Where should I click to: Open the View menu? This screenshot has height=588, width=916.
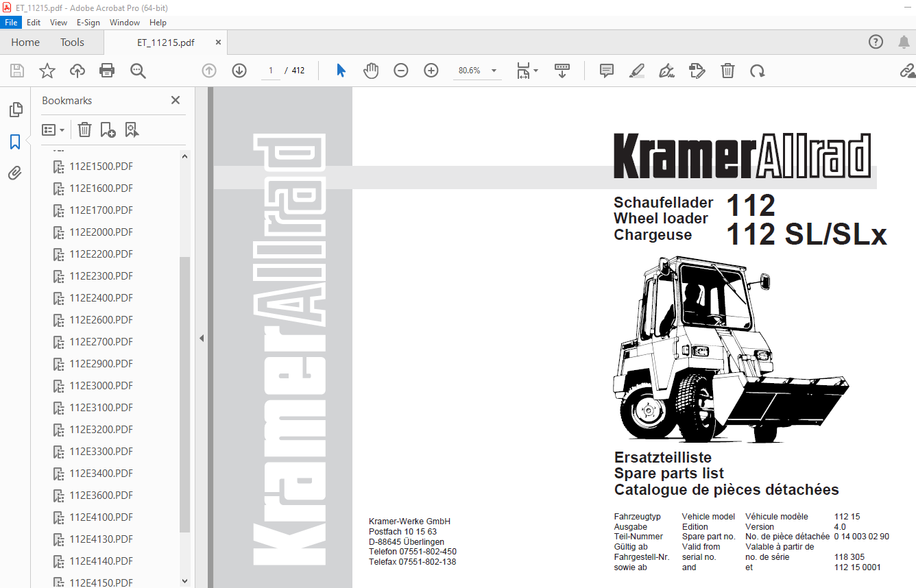click(59, 23)
